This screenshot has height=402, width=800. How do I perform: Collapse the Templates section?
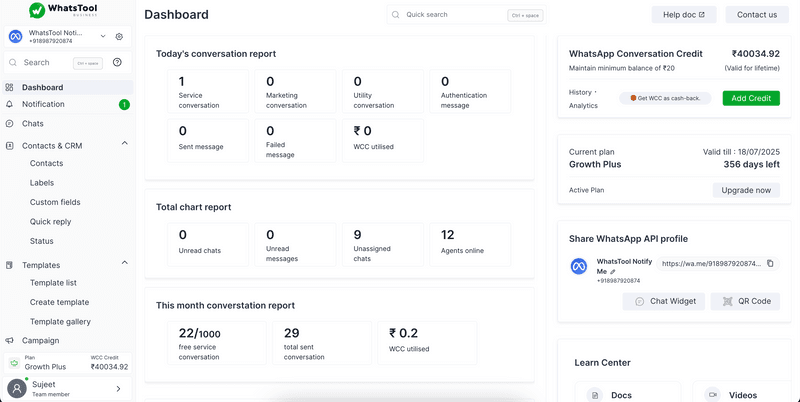pyautogui.click(x=124, y=264)
